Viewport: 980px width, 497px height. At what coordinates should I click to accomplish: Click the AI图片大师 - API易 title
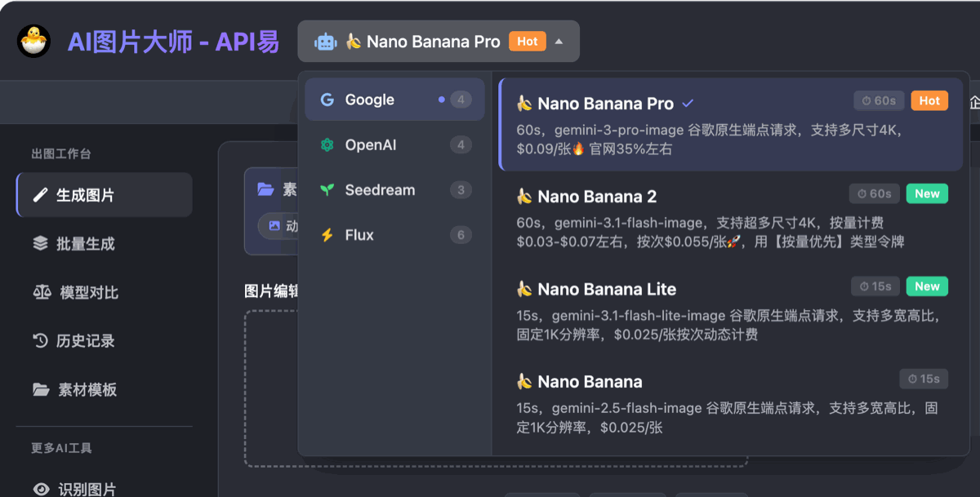pyautogui.click(x=173, y=42)
